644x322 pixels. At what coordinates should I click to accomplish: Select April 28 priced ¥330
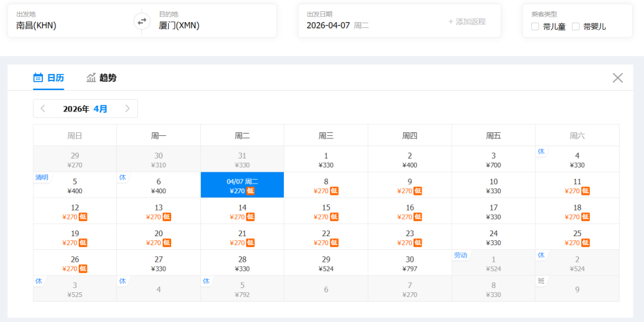pyautogui.click(x=242, y=262)
